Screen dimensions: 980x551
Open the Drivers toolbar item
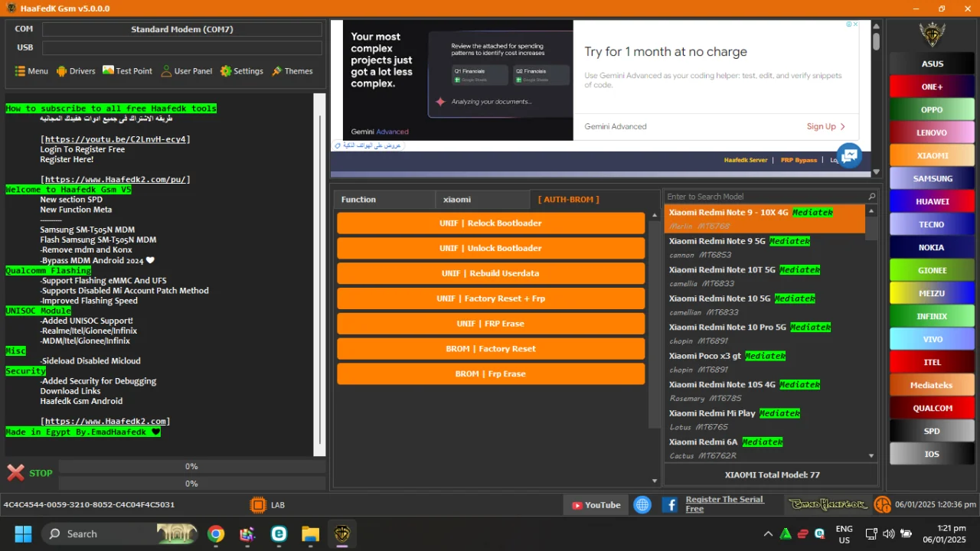coord(75,71)
